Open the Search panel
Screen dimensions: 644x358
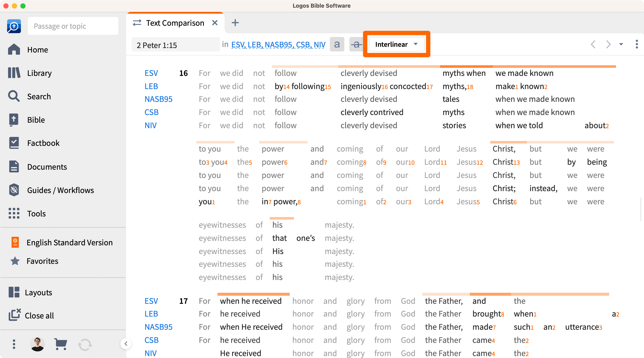click(x=29, y=96)
